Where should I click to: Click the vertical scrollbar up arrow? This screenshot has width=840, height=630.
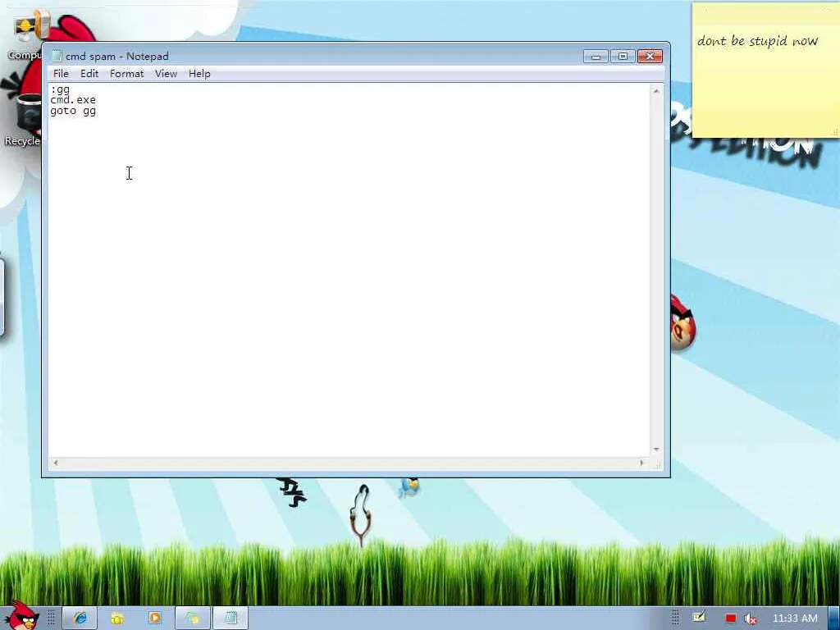[656, 91]
